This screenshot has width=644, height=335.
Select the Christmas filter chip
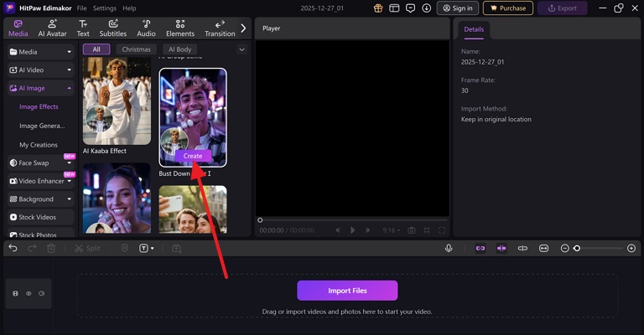136,49
